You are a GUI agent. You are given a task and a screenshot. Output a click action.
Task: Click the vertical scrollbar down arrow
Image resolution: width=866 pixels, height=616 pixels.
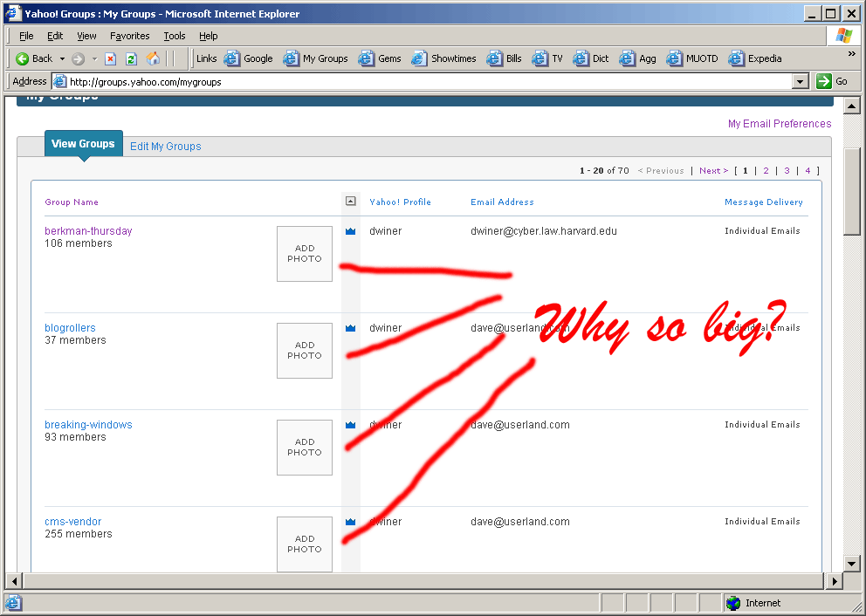[x=852, y=565]
